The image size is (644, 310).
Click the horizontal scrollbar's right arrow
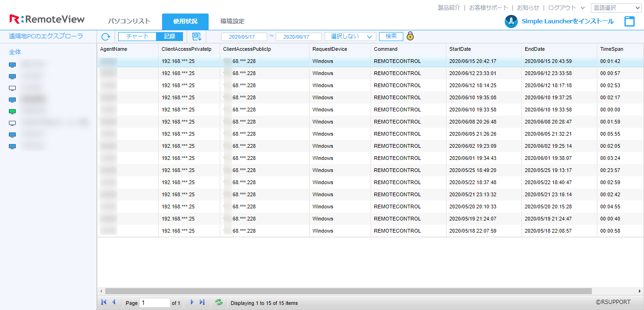pyautogui.click(x=640, y=291)
